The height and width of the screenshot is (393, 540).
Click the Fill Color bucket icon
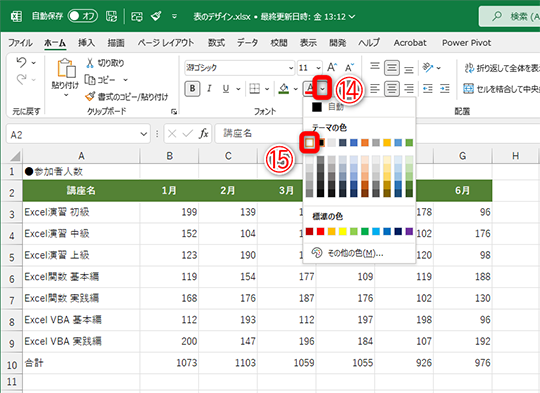[x=284, y=89]
